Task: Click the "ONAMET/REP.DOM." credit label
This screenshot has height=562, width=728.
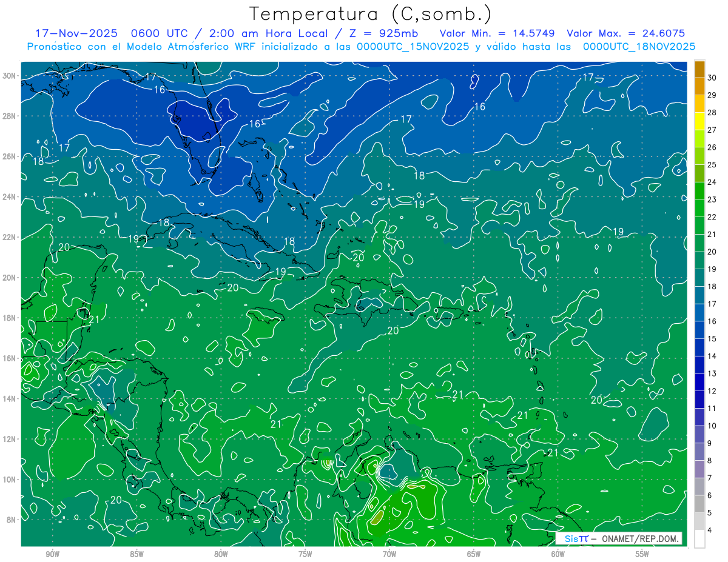Action: 640,538
